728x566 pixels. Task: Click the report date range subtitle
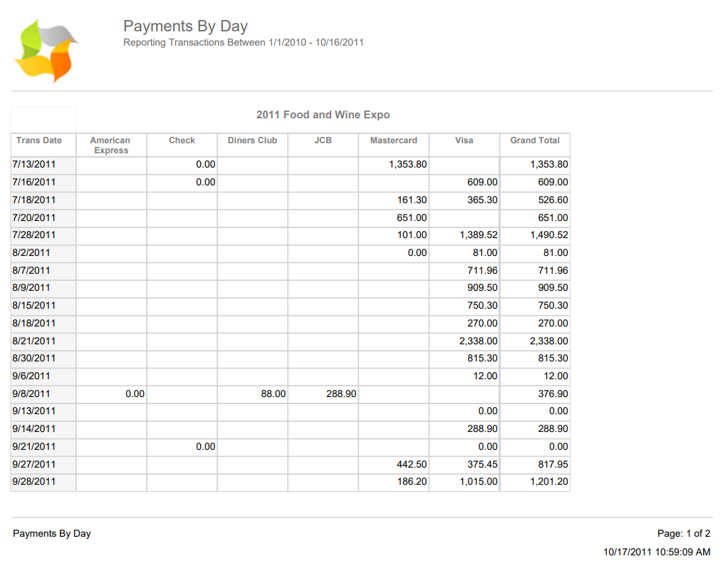point(244,43)
